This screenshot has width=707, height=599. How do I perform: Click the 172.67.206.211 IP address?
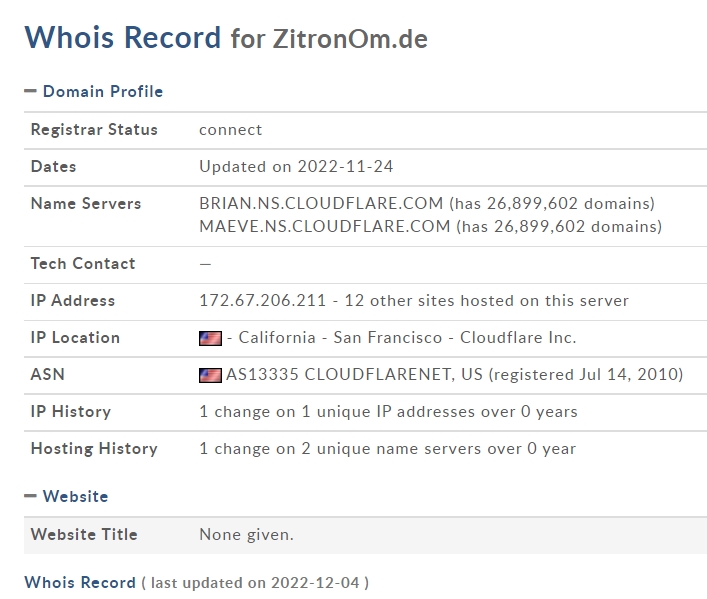(x=262, y=300)
